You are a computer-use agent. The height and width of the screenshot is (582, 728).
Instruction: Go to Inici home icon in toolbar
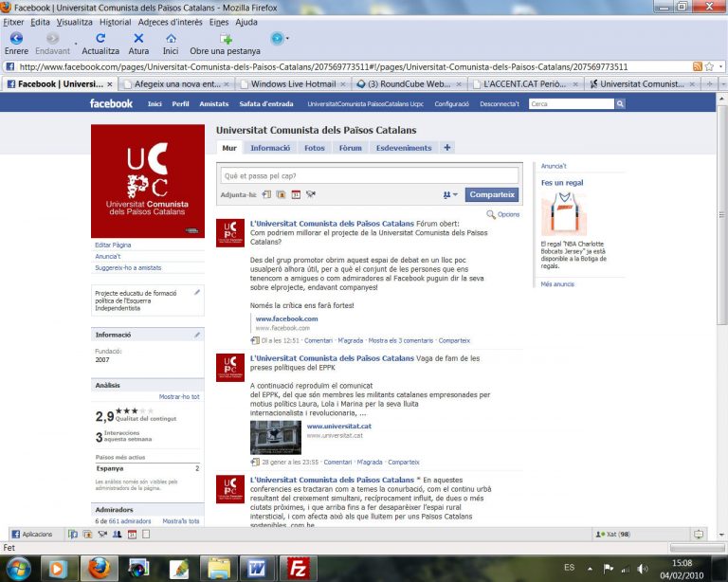tap(171, 38)
